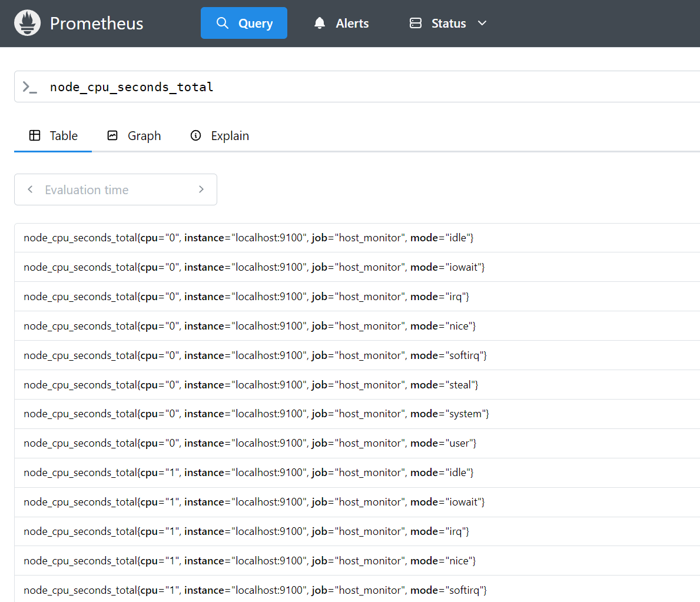Select the cpu 1 mode iowait result row
This screenshot has width=700, height=602.
pos(254,502)
